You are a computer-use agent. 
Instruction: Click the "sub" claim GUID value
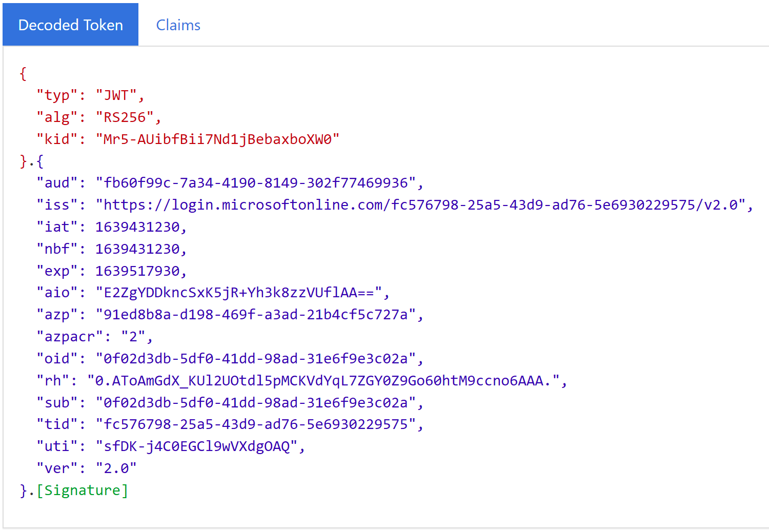tap(256, 403)
